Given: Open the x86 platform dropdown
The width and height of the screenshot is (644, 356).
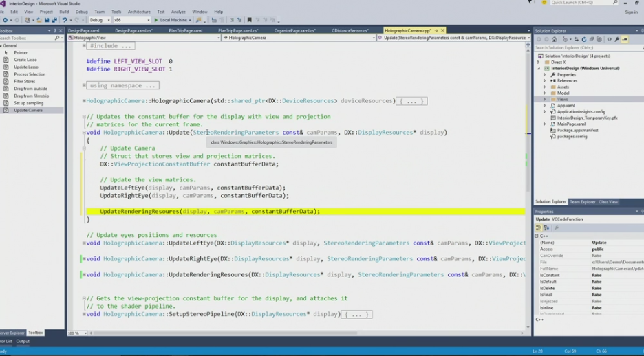Looking at the screenshot, I should [x=131, y=20].
